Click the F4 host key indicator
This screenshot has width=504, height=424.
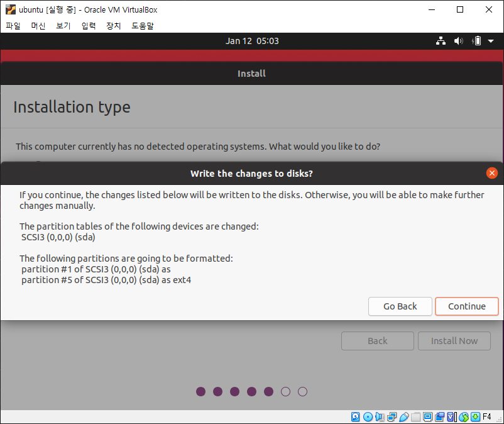[486, 417]
